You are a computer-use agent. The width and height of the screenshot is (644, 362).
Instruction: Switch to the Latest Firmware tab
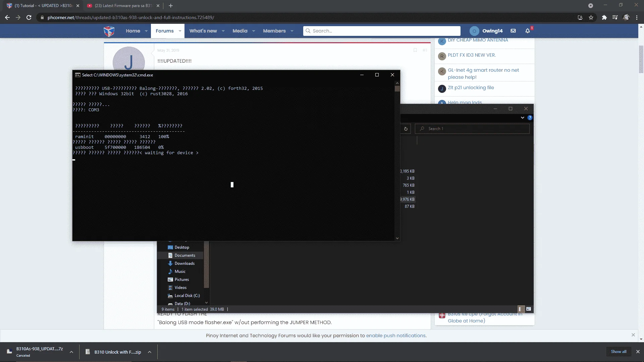[x=123, y=6]
